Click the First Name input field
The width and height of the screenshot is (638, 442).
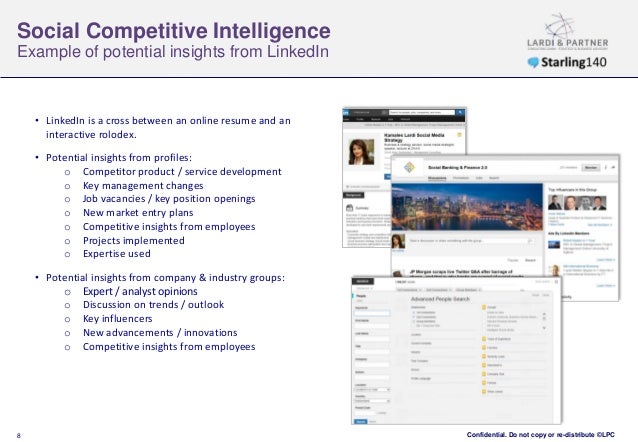372,326
